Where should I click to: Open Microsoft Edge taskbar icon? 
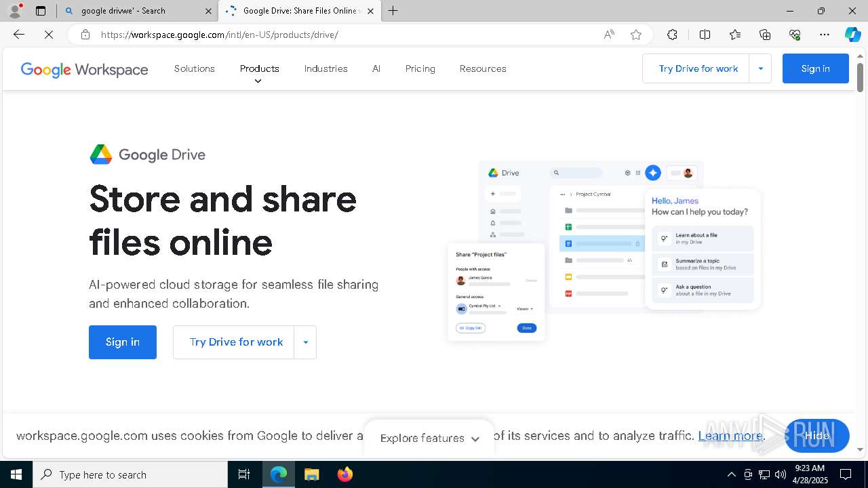click(x=279, y=474)
